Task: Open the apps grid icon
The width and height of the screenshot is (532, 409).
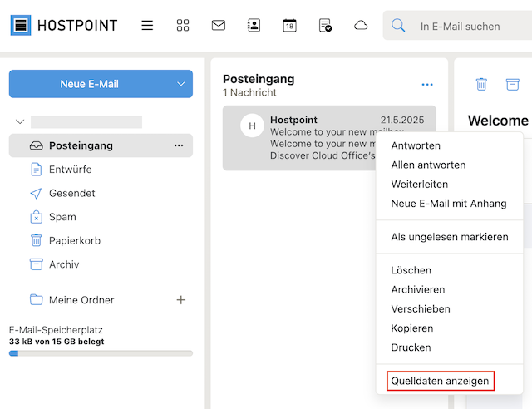Action: (x=183, y=26)
